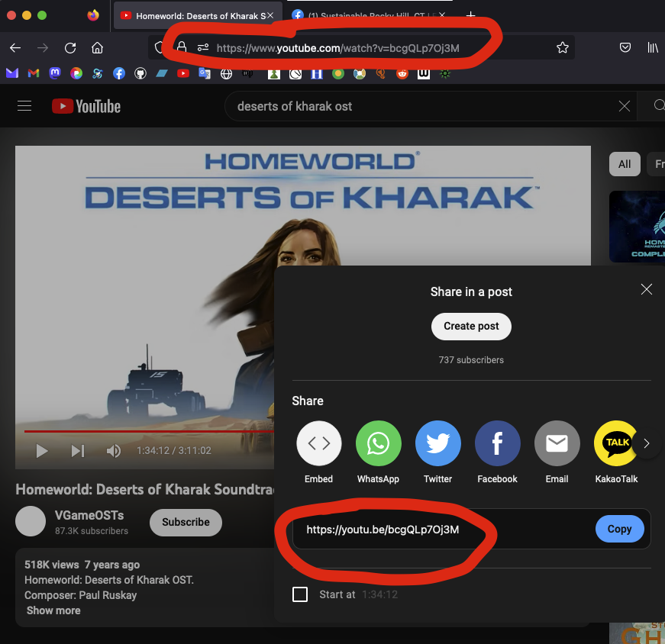
Task: Click the Create post button
Action: click(471, 326)
